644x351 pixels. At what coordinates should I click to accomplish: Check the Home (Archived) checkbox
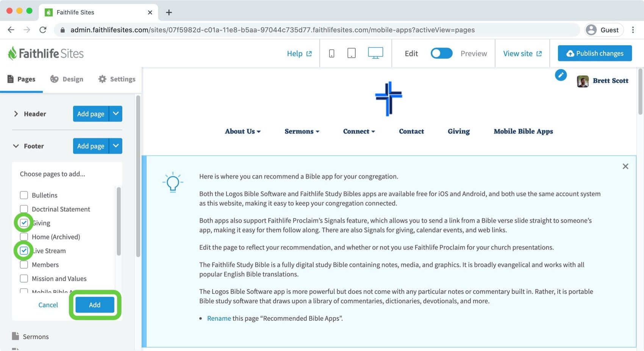(x=24, y=237)
